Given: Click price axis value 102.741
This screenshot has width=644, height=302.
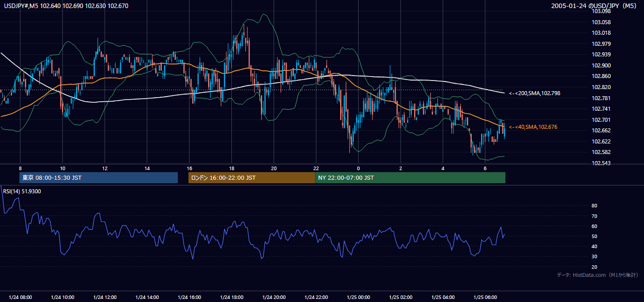Looking at the screenshot, I should [x=601, y=109].
